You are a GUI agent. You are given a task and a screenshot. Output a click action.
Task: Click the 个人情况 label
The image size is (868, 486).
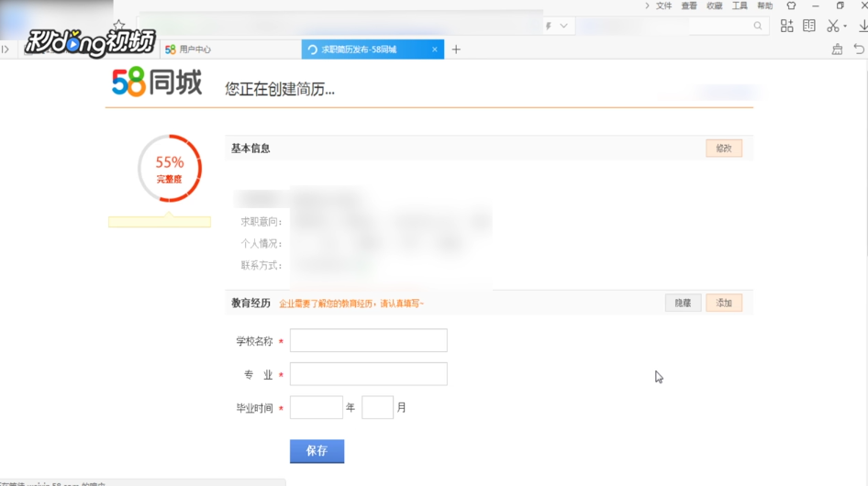[x=262, y=244]
